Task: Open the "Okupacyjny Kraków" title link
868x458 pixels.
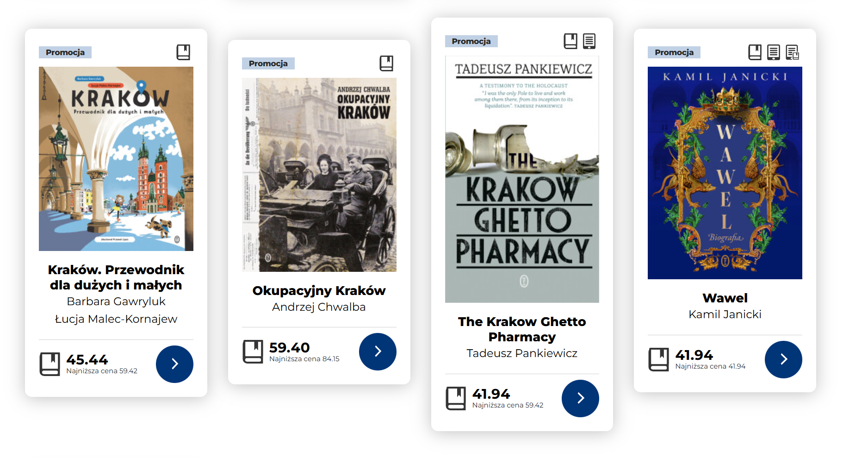Action: click(319, 290)
